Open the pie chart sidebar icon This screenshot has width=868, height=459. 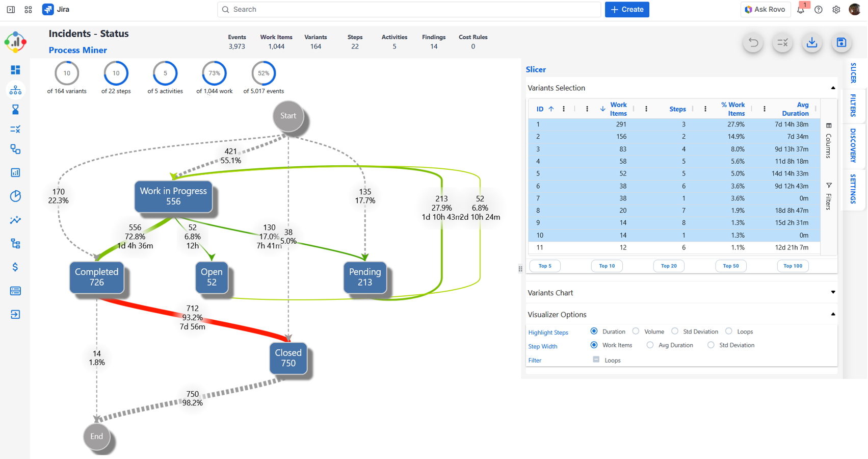(15, 196)
